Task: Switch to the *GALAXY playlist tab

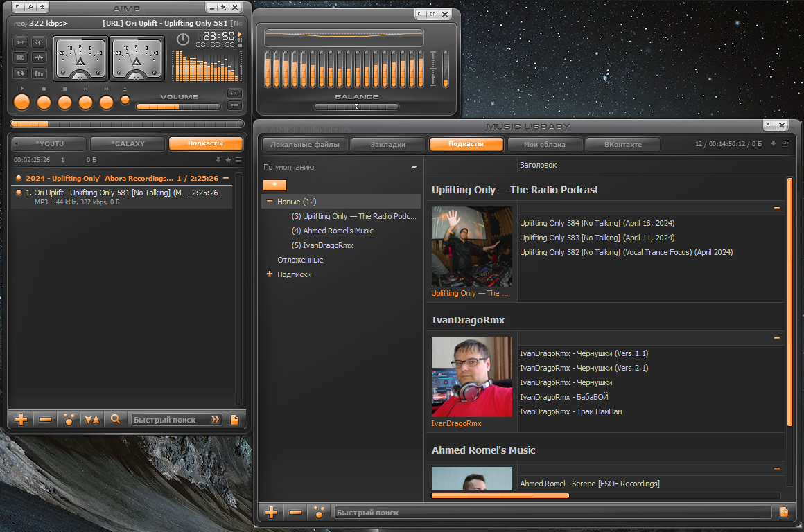Action: 128,144
